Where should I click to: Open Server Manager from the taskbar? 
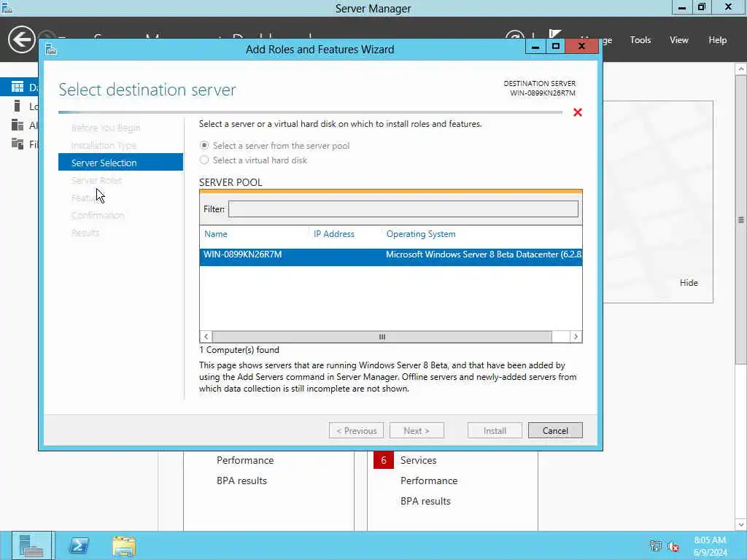click(32, 545)
